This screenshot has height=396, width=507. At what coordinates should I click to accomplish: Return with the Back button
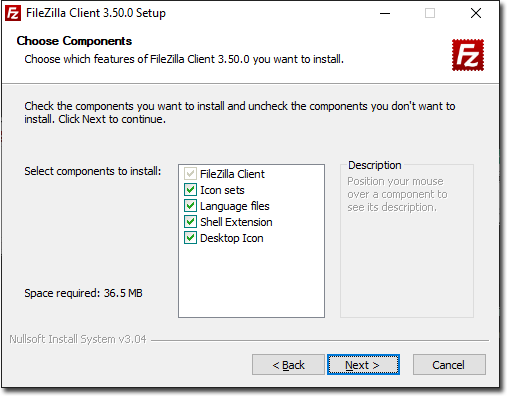pos(288,365)
